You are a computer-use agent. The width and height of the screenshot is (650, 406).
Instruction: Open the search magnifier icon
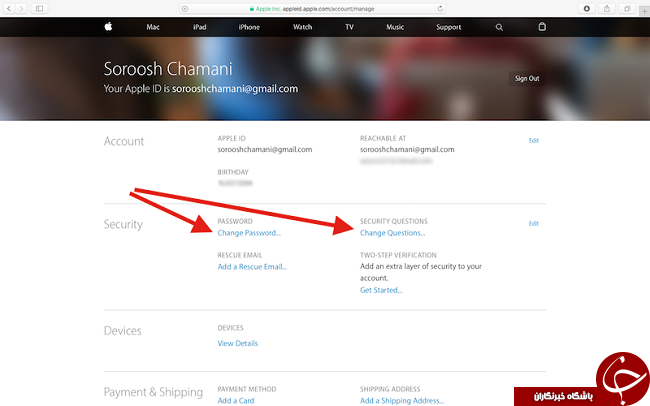[499, 27]
